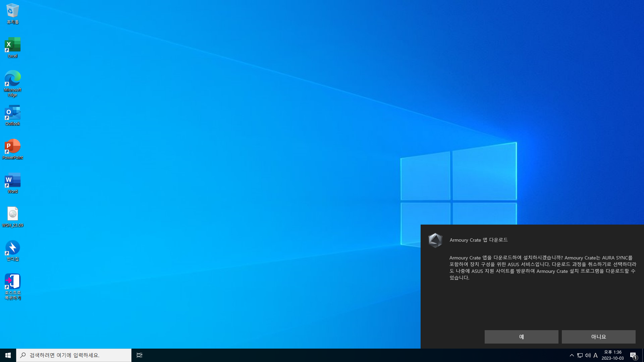Expand hidden system tray icons chevron

[572, 355]
